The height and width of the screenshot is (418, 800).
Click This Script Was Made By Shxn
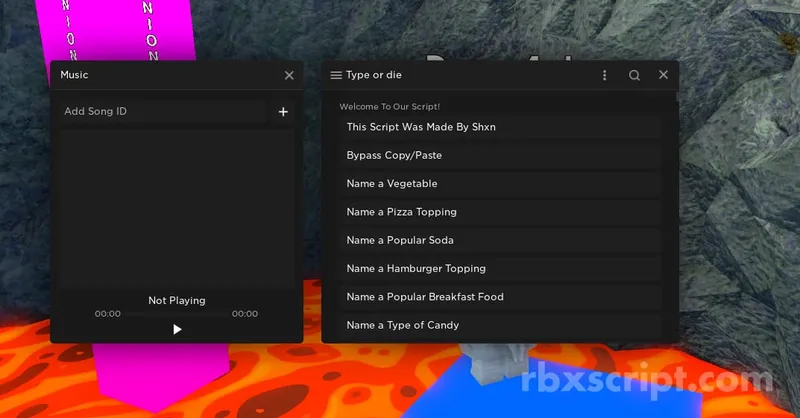coord(500,127)
